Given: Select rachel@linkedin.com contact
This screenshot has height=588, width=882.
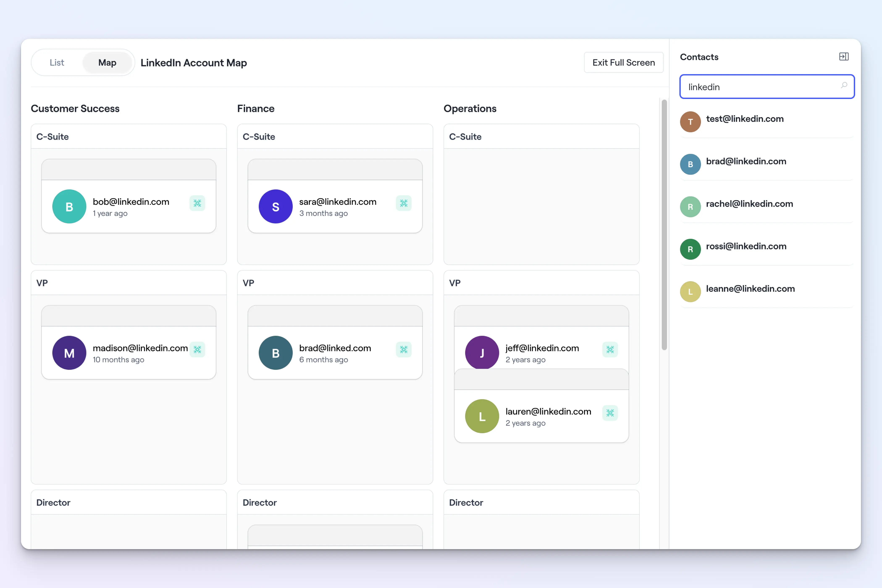Looking at the screenshot, I should tap(749, 204).
